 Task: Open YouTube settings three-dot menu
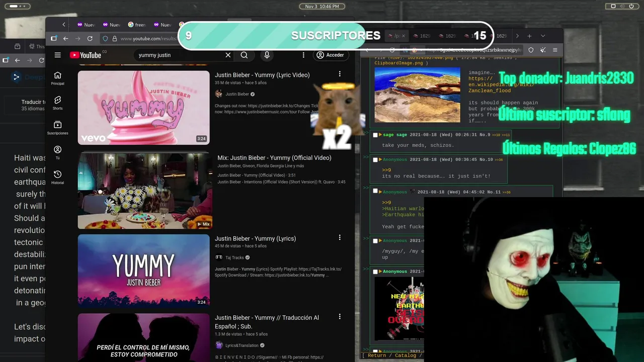(x=303, y=55)
